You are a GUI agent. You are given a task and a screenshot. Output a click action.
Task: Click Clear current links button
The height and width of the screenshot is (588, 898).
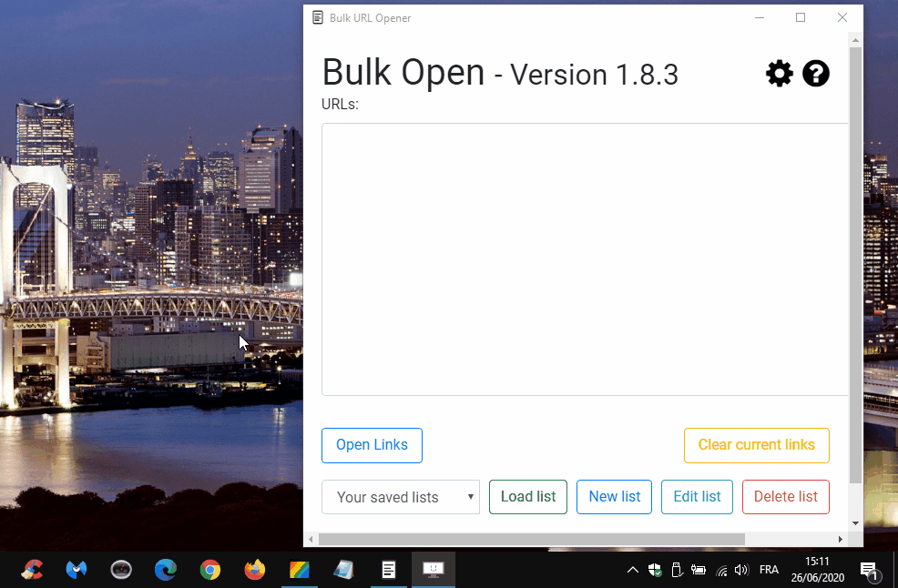click(x=756, y=445)
